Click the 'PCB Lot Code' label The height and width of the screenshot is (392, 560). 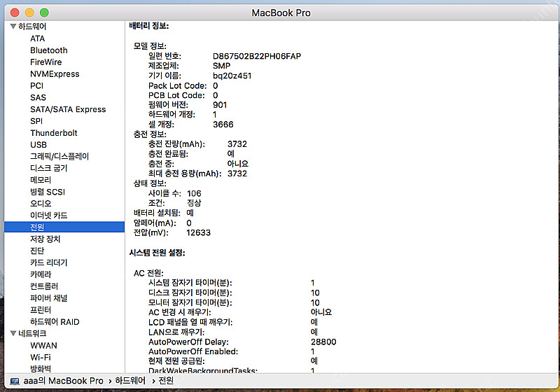click(176, 95)
